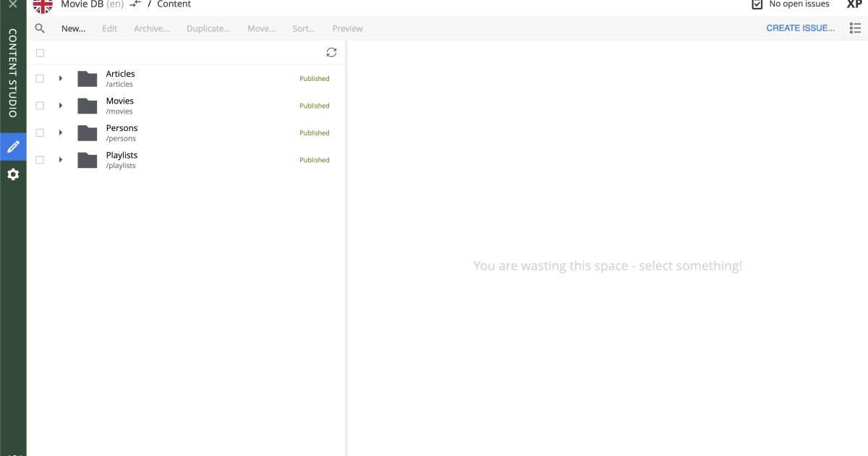Screen dimensions: 868x456
Task: Check the select-all checkbox above the tree
Action: coord(40,52)
